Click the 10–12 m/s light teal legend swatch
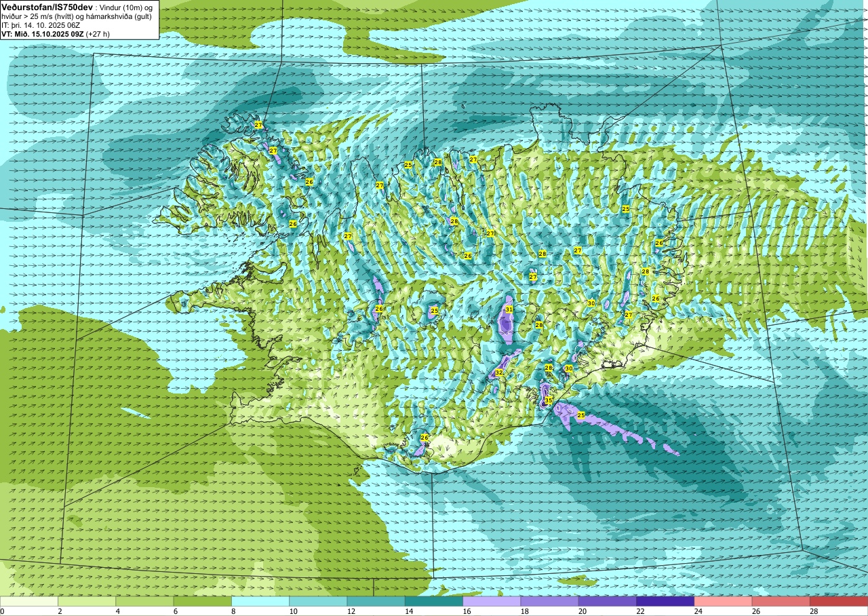This screenshot has width=868, height=616. [x=318, y=601]
